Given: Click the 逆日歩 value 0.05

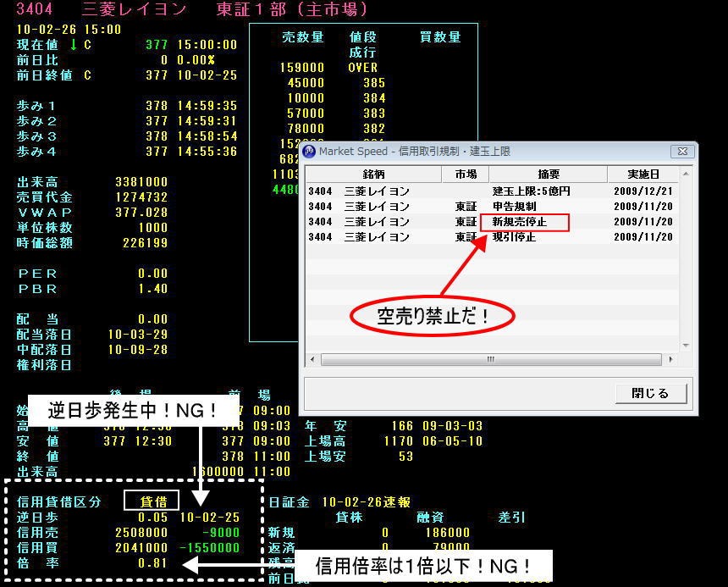Looking at the screenshot, I should point(152,518).
